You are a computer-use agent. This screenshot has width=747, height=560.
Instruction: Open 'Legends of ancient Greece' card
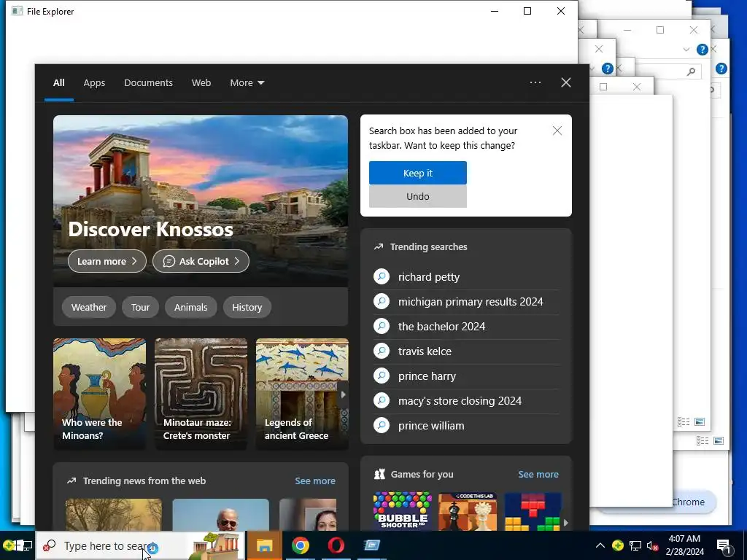(x=302, y=394)
